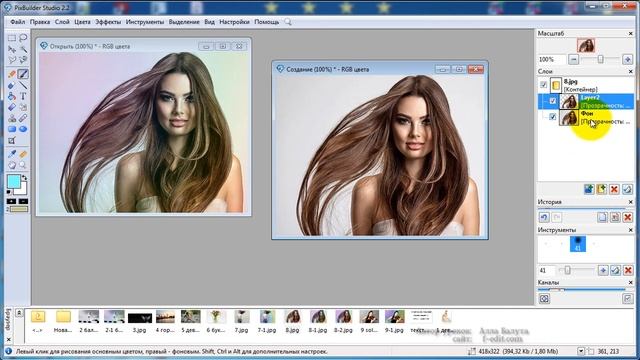This screenshot has height=360, width=640.
Task: Select the 41 brush preset
Action: pos(578,244)
